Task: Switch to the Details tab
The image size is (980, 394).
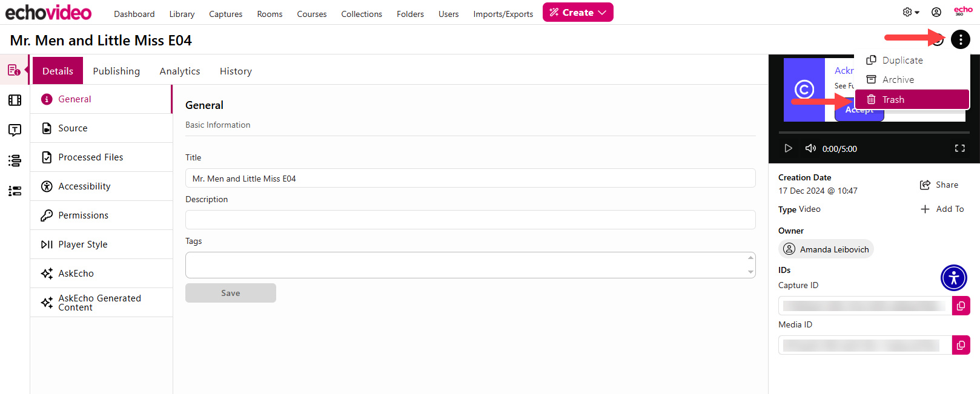Action: tap(58, 71)
